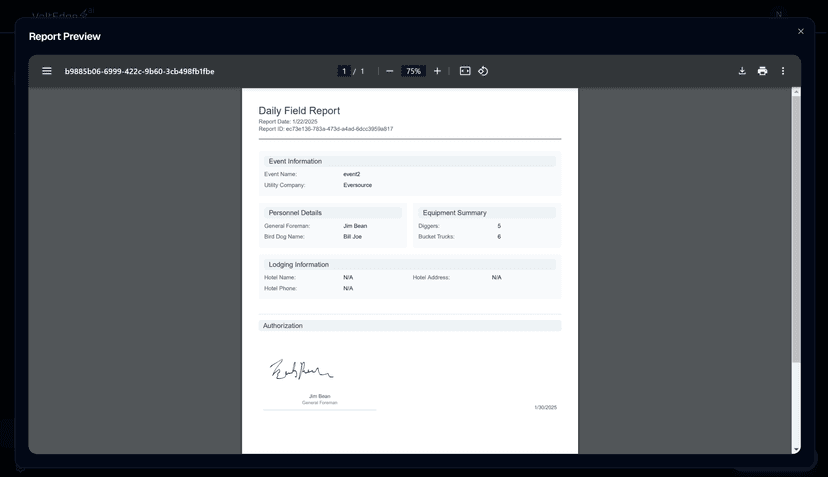The width and height of the screenshot is (828, 477).
Task: Click the Hotel Phone label
Action: pos(280,288)
